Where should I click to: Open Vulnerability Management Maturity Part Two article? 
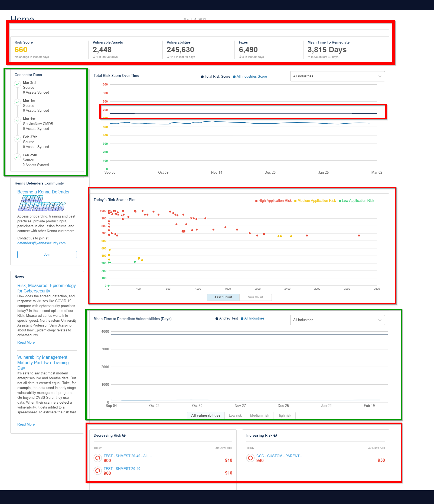coord(43,363)
